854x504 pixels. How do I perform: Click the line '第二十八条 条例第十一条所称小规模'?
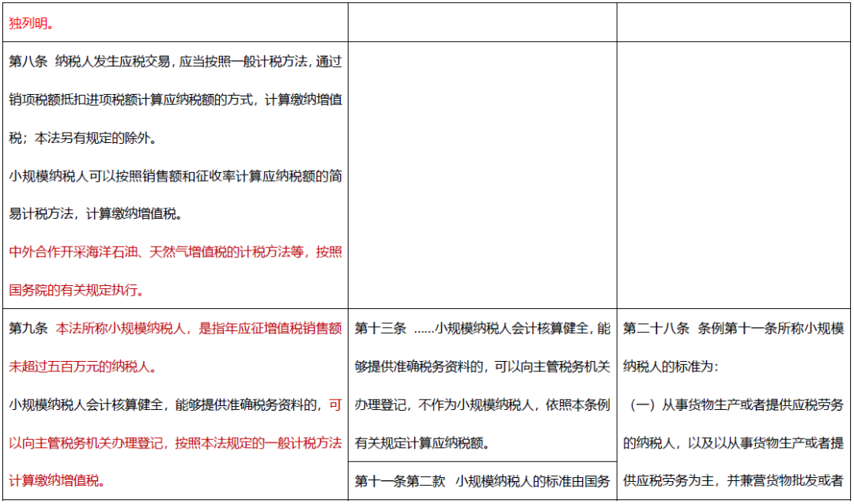click(734, 328)
